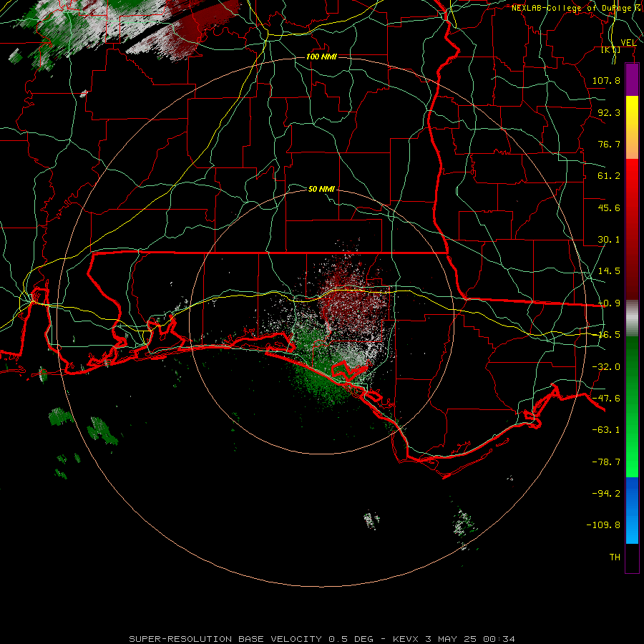644x644 pixels.
Task: Click the 50 NMI range ring label
Action: click(321, 189)
